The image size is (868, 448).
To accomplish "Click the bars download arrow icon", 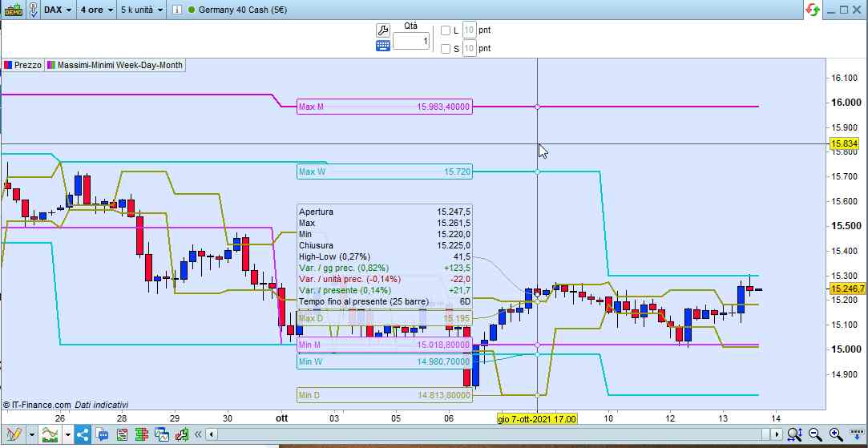I will tap(856, 434).
